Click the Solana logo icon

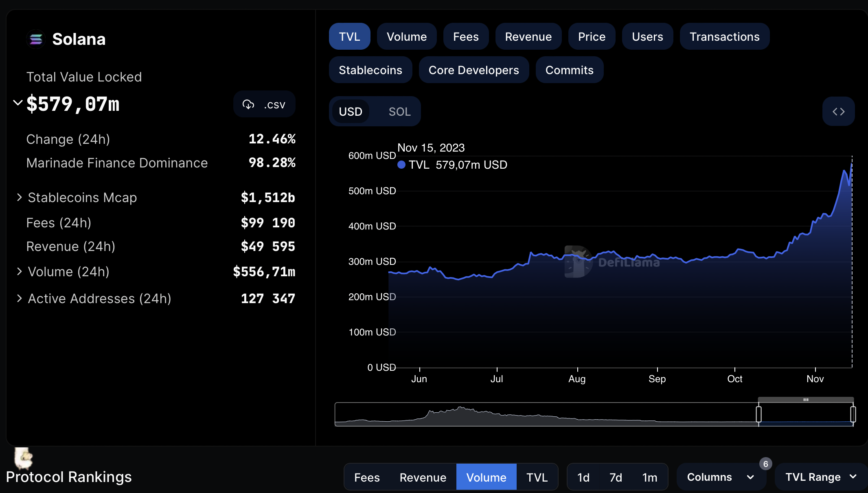coord(36,40)
